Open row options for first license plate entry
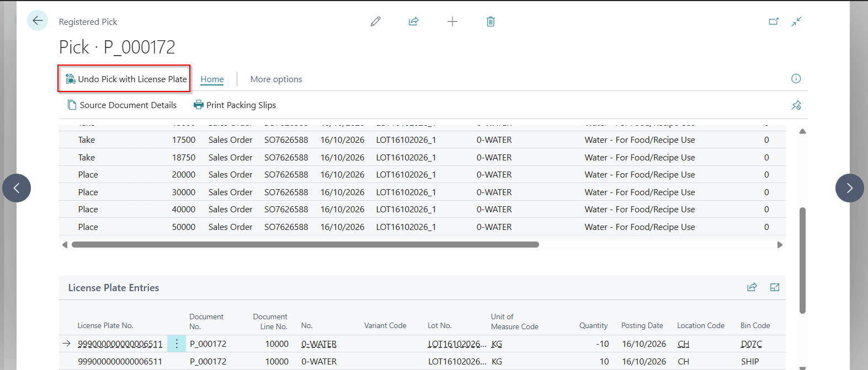 [177, 344]
